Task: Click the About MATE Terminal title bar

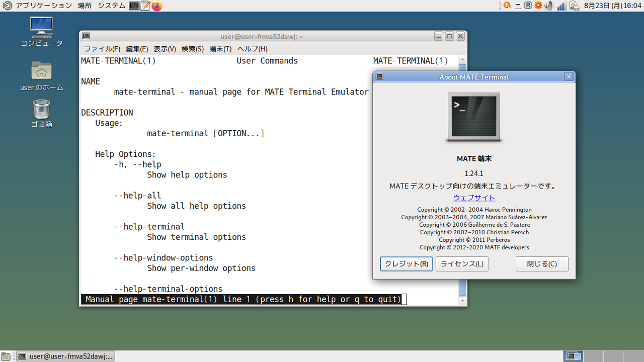Action: click(474, 77)
